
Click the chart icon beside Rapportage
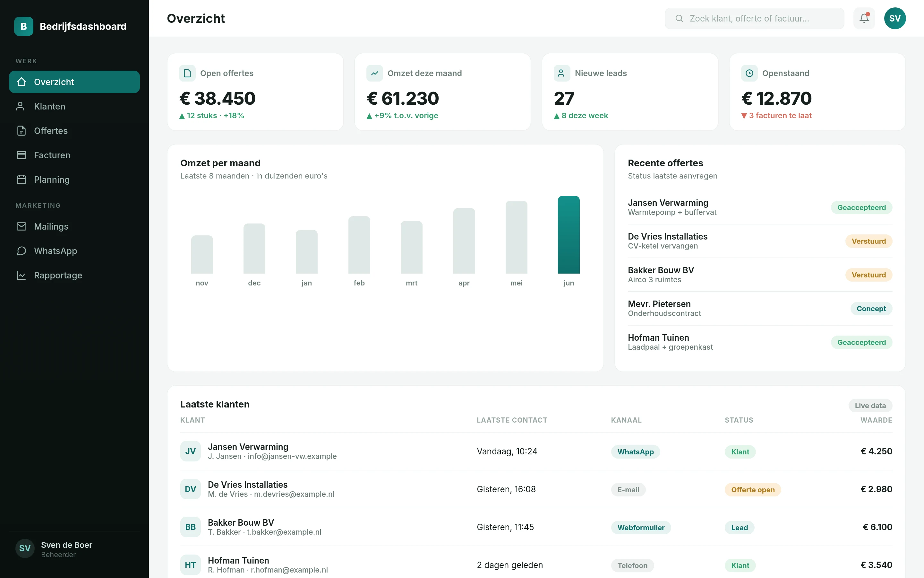(x=21, y=275)
